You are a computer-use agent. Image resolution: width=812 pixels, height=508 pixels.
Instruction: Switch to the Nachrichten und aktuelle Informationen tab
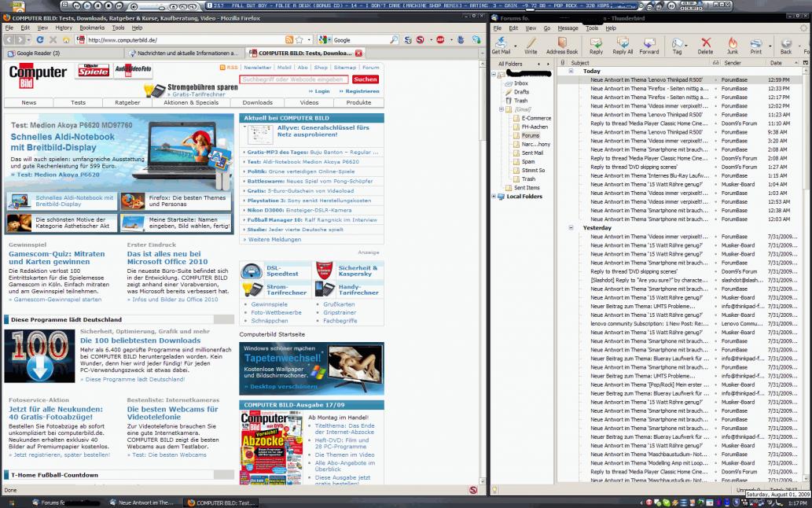coord(185,53)
